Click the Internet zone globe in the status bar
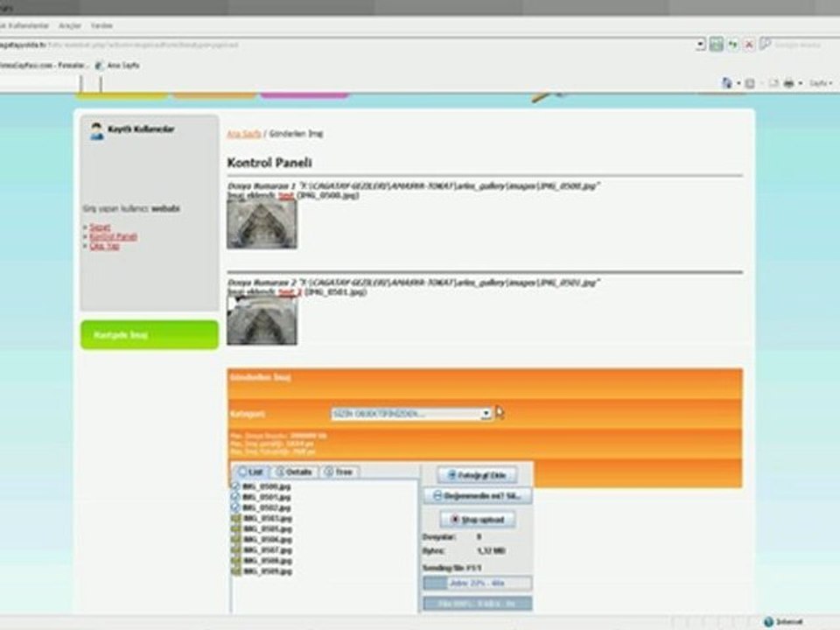Image resolution: width=840 pixels, height=630 pixels. tap(768, 621)
